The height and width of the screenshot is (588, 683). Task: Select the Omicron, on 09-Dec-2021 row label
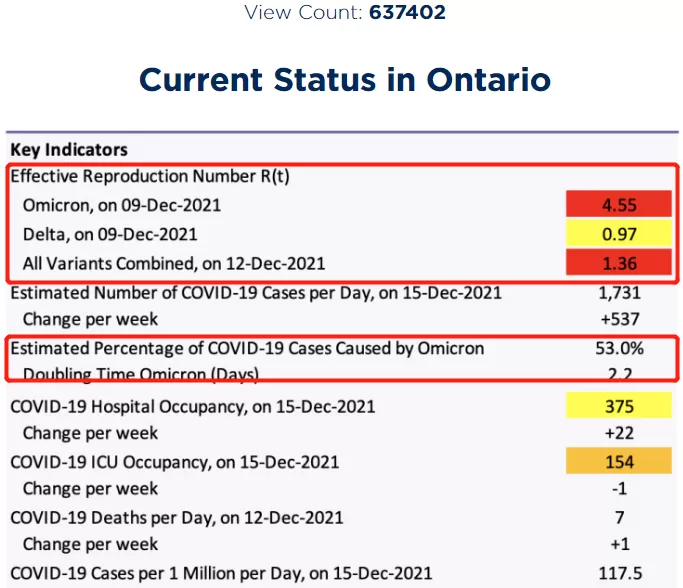point(122,205)
